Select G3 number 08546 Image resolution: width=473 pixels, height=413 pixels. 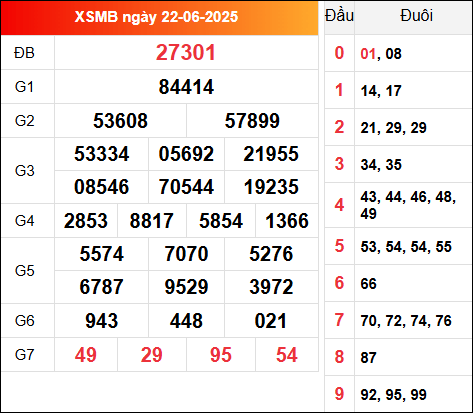click(102, 187)
